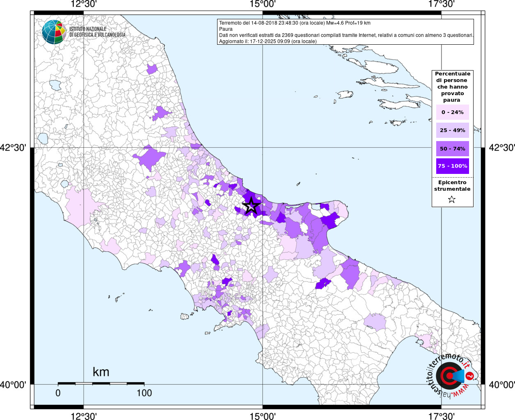The width and height of the screenshot is (515, 420).
Task: Select the 0 - 24% legend swatch
Action: point(453,112)
